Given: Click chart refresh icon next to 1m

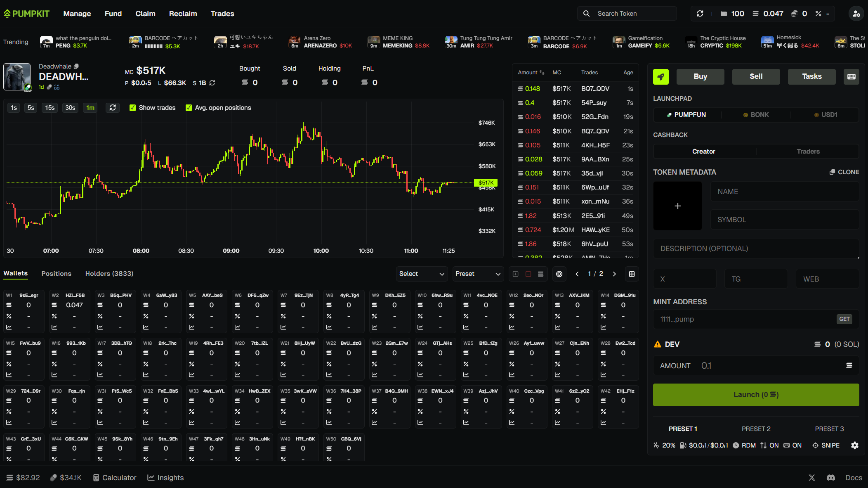Looking at the screenshot, I should coord(113,108).
